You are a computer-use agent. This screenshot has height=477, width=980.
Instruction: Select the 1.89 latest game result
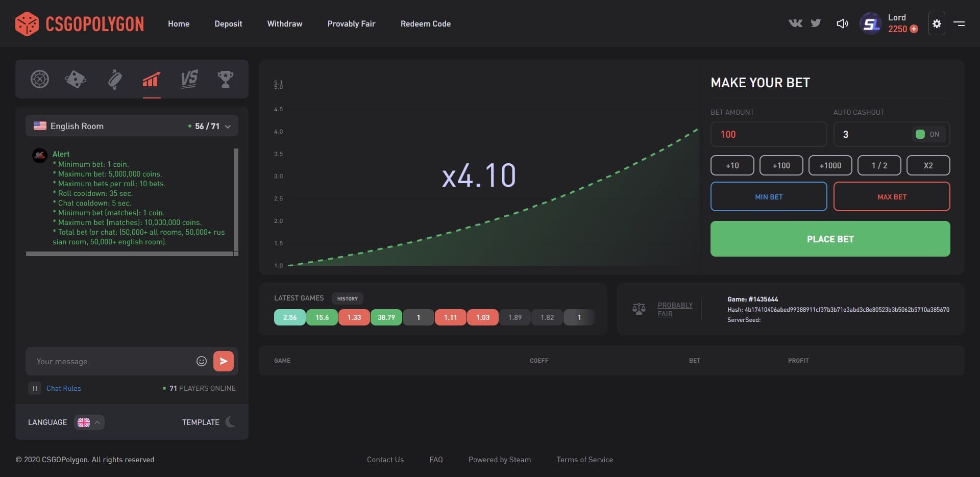tap(515, 317)
